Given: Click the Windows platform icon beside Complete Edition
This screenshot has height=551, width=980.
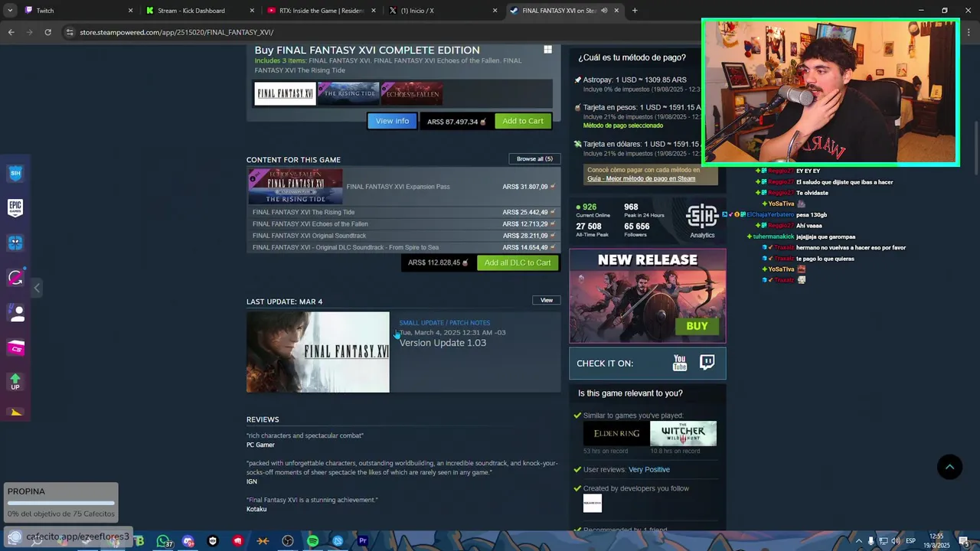Looking at the screenshot, I should point(547,50).
